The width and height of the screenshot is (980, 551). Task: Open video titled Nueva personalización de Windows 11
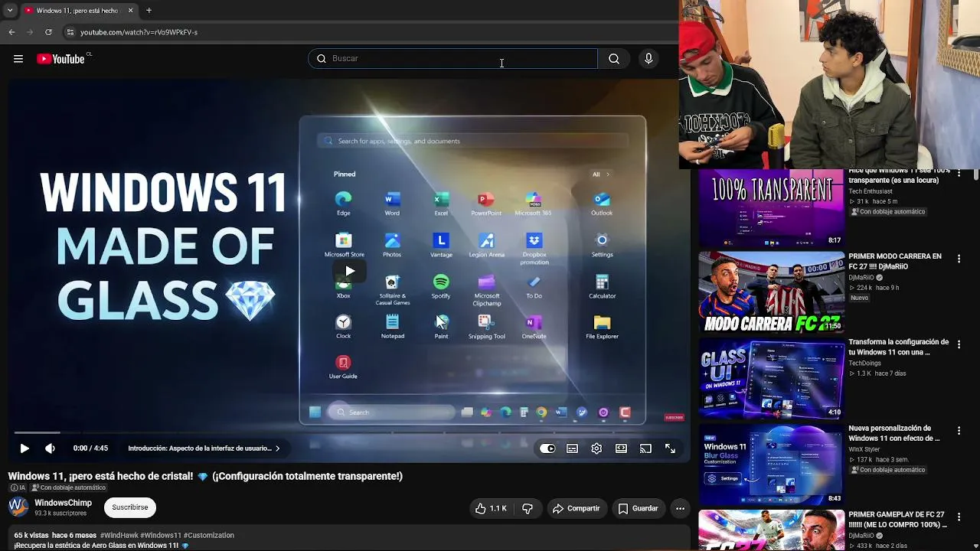tap(894, 433)
